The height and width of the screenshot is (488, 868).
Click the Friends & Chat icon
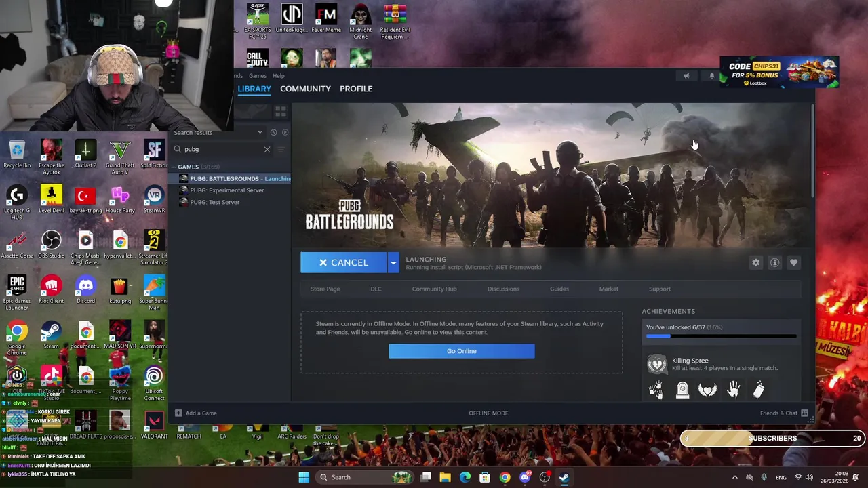pos(804,413)
